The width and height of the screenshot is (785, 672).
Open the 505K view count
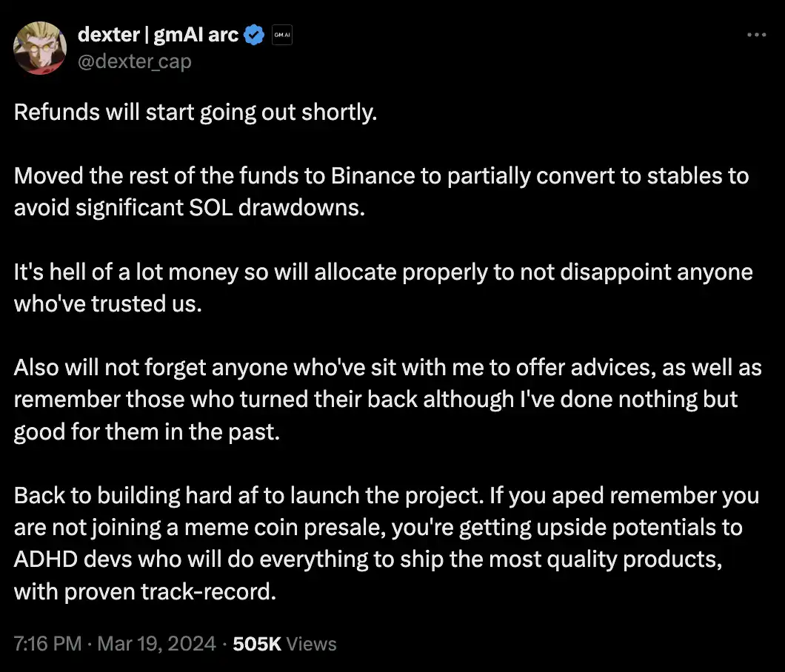click(x=284, y=644)
